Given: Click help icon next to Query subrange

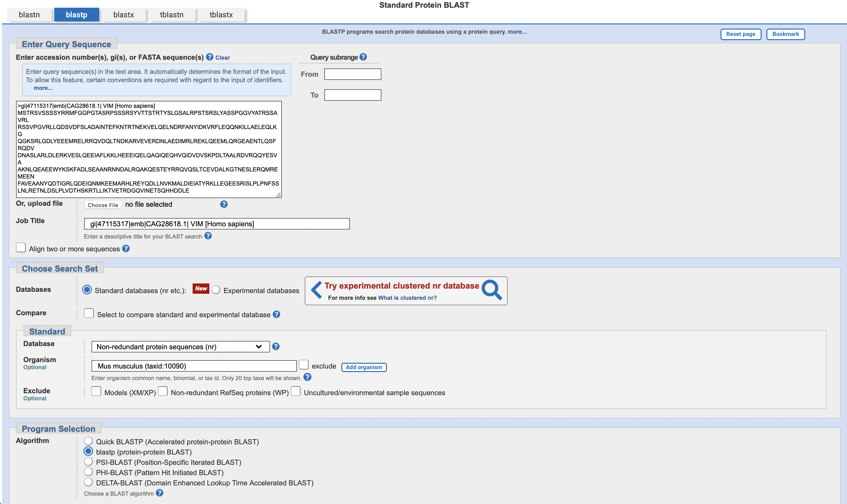Looking at the screenshot, I should (363, 57).
